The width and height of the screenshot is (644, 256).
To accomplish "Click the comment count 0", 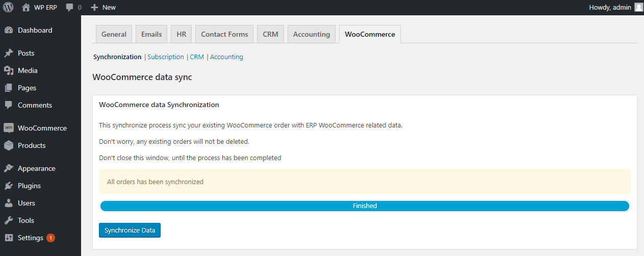I will [x=80, y=7].
